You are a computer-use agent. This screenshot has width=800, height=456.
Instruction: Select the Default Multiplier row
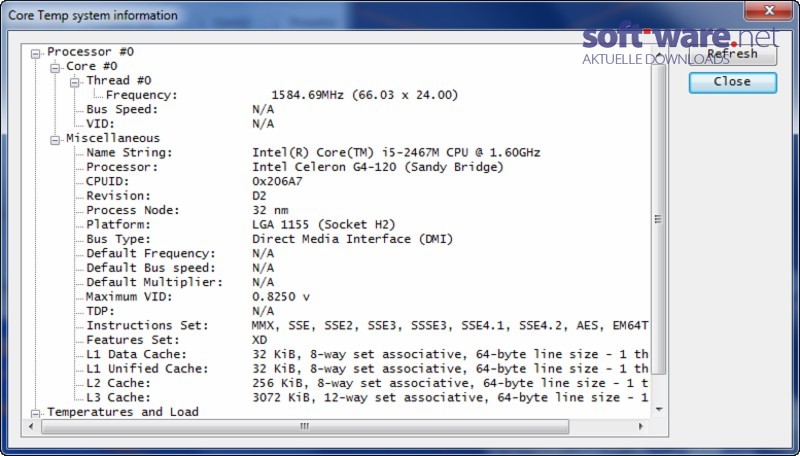coord(180,282)
